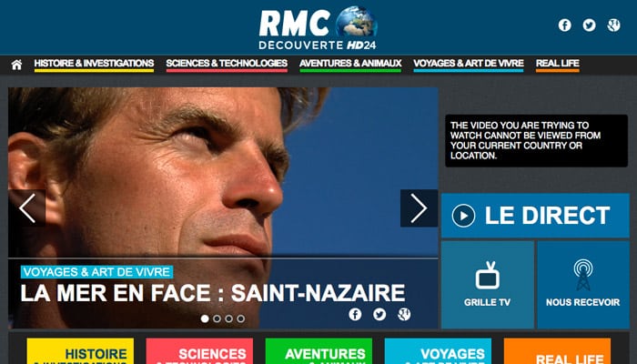
Task: Go to the home page via house icon
Action: pos(16,65)
